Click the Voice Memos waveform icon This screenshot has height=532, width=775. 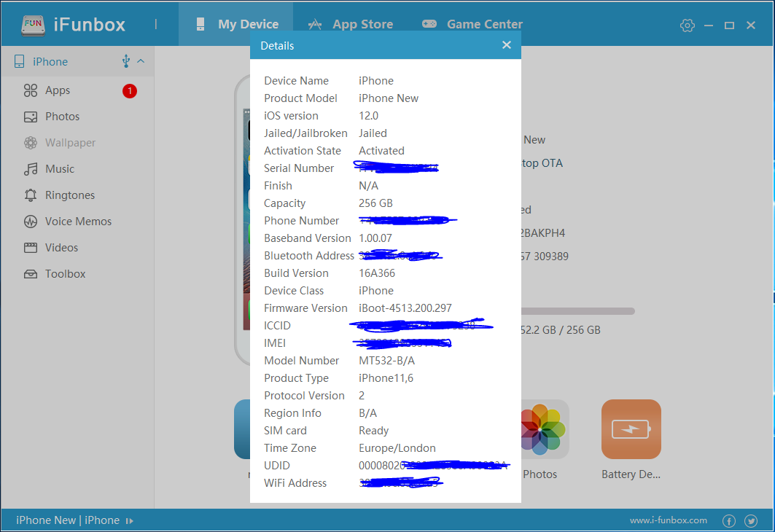(31, 222)
